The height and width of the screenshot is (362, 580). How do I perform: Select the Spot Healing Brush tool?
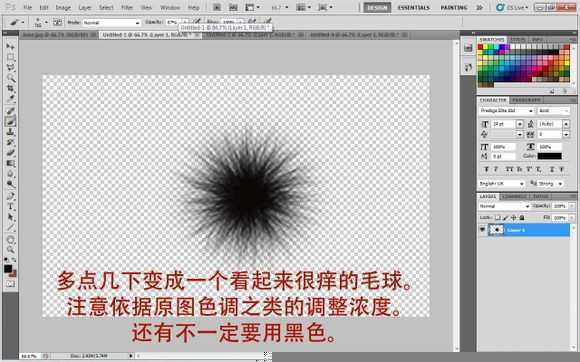pyautogui.click(x=10, y=111)
